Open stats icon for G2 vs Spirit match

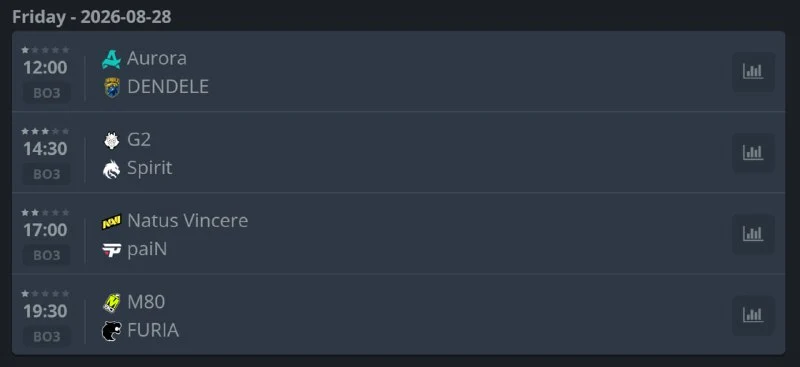pos(753,153)
